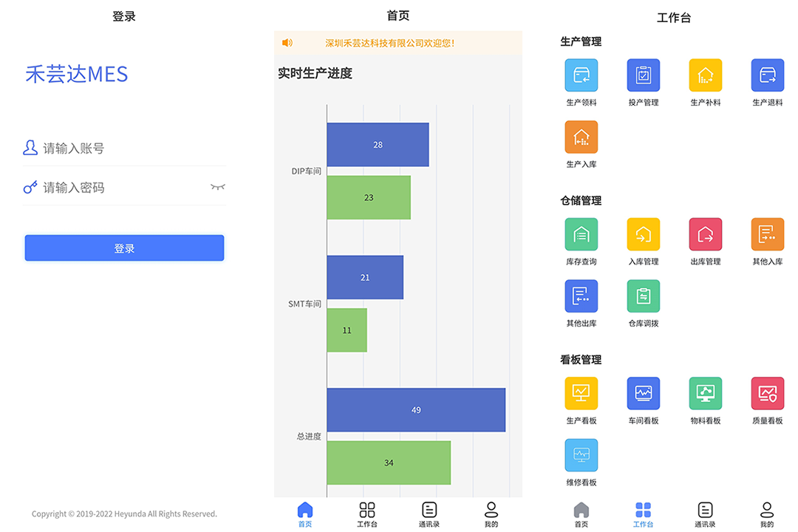Screen dimensions: 798x532
Task: Click the Copyright 2019-2022 Heyunda footer text
Action: pos(124,514)
